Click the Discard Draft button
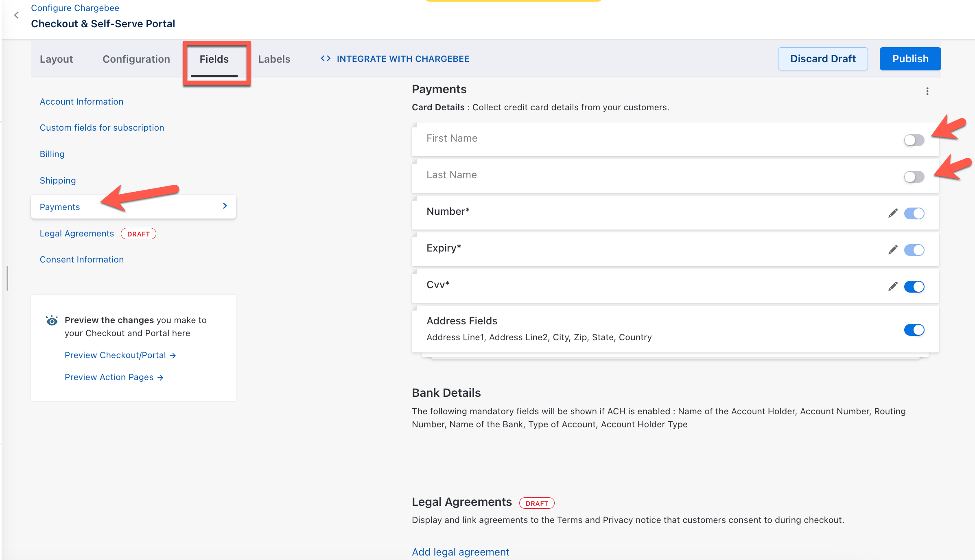 (822, 59)
